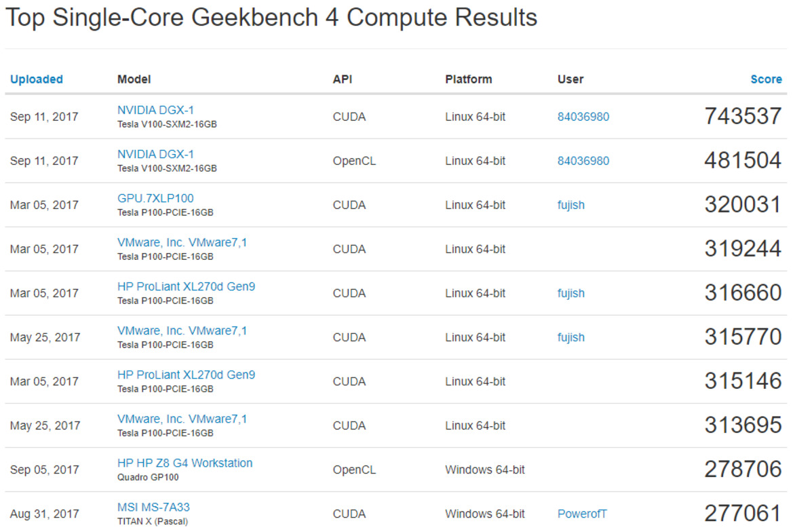Click the score 278706

point(743,470)
